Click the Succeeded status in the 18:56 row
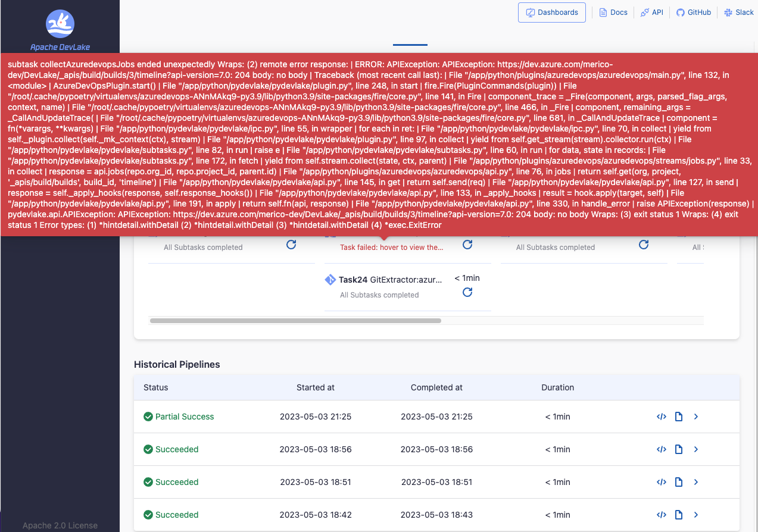 (177, 449)
